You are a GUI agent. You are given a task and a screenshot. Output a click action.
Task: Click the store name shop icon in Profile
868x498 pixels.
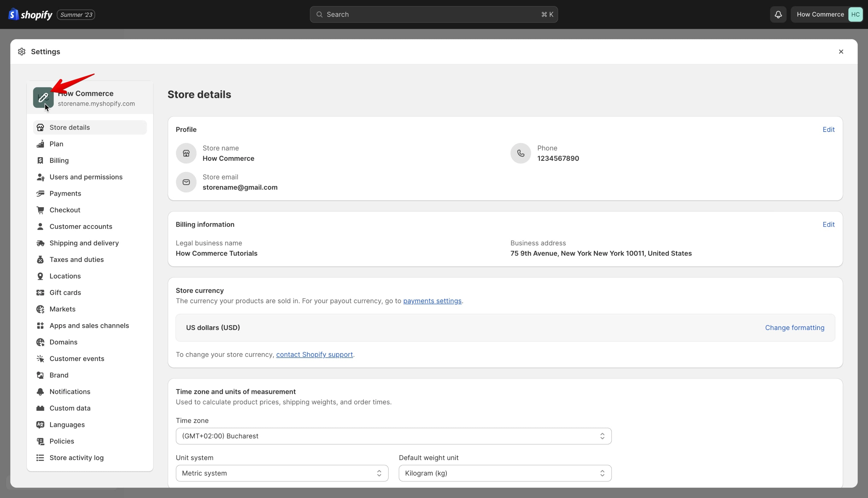coord(186,153)
